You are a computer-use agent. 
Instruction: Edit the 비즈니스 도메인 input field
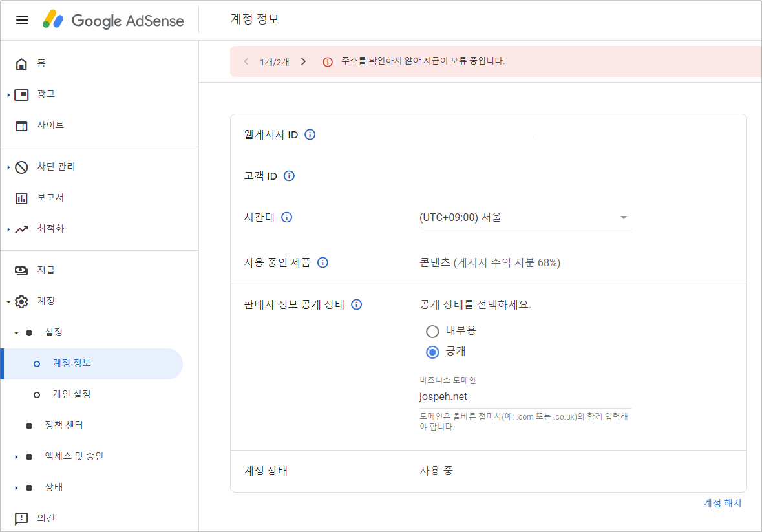[x=525, y=397]
